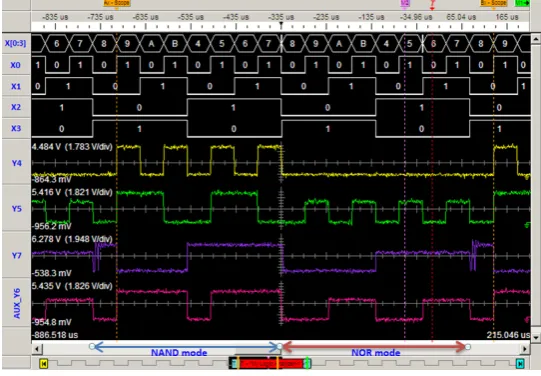Viewport: 541px width, 376px height.
Task: Click the -835 us ruler label
Action: point(55,17)
